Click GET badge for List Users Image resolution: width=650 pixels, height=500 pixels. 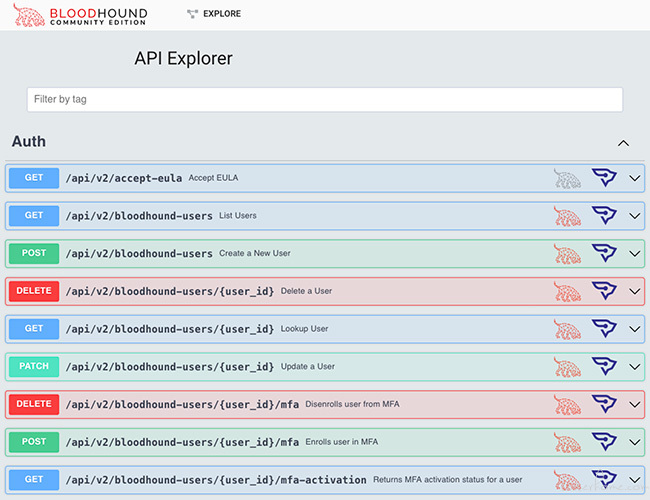click(x=34, y=216)
